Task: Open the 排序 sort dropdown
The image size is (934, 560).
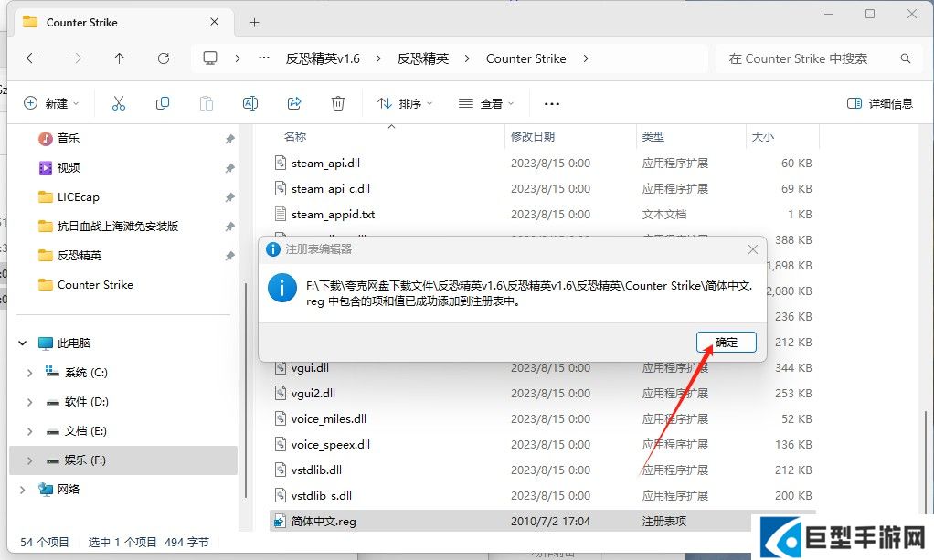Action: point(405,102)
